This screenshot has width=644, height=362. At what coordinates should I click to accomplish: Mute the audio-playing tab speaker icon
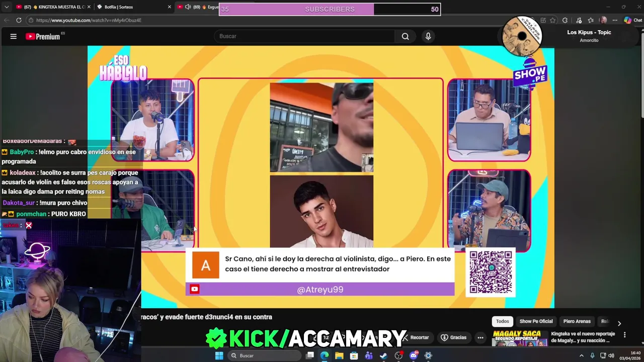(188, 7)
